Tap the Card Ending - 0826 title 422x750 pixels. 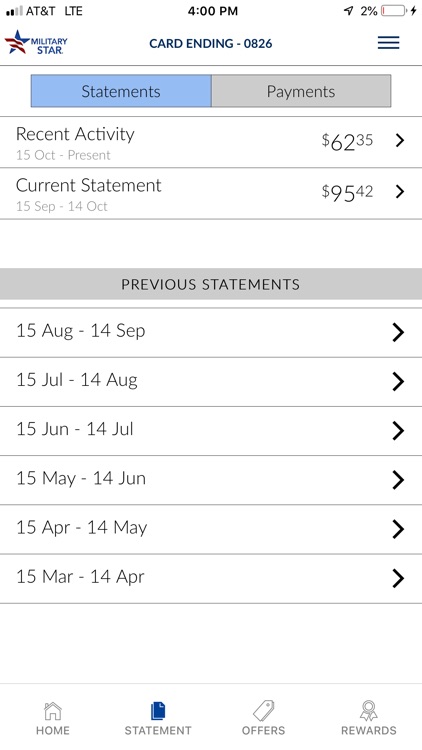[x=211, y=44]
